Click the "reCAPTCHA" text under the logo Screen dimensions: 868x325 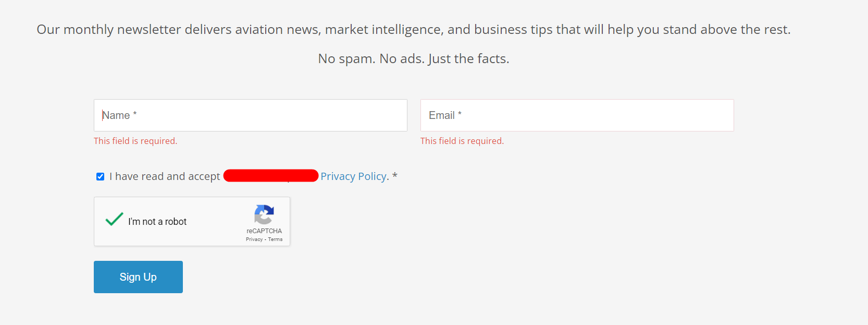[x=264, y=231]
